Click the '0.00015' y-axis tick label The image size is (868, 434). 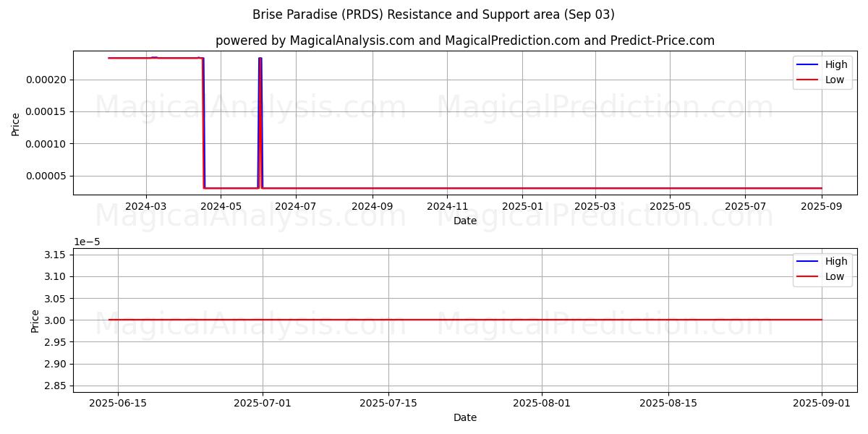coord(46,111)
